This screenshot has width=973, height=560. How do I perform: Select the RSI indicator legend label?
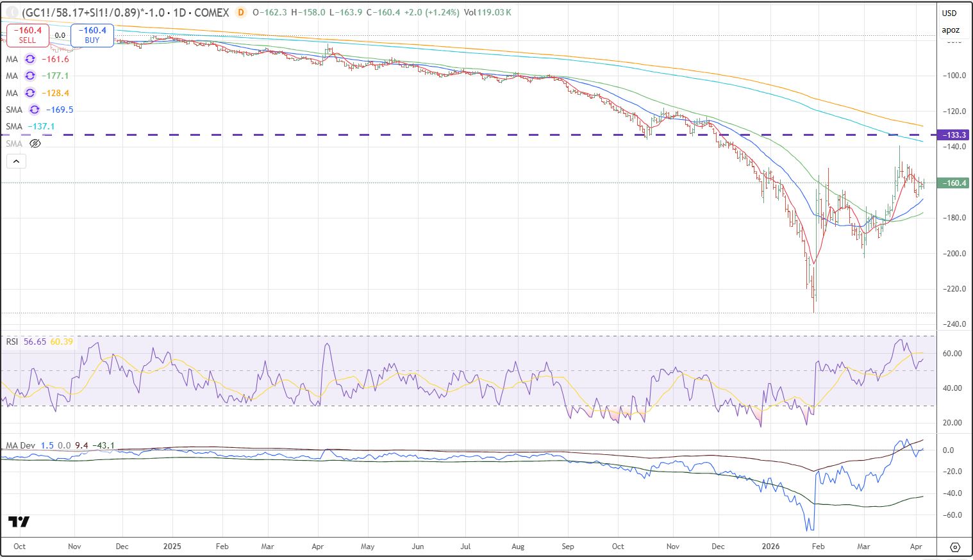(x=12, y=342)
